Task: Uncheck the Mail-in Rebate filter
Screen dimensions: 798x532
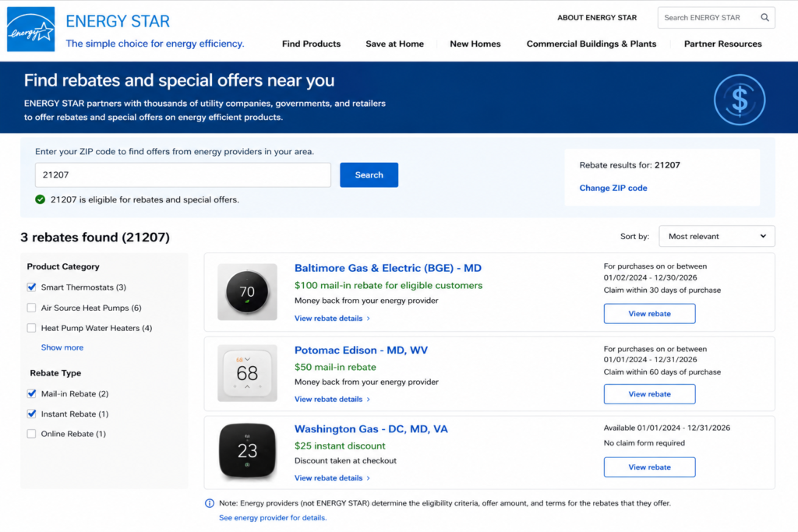Action: click(31, 393)
